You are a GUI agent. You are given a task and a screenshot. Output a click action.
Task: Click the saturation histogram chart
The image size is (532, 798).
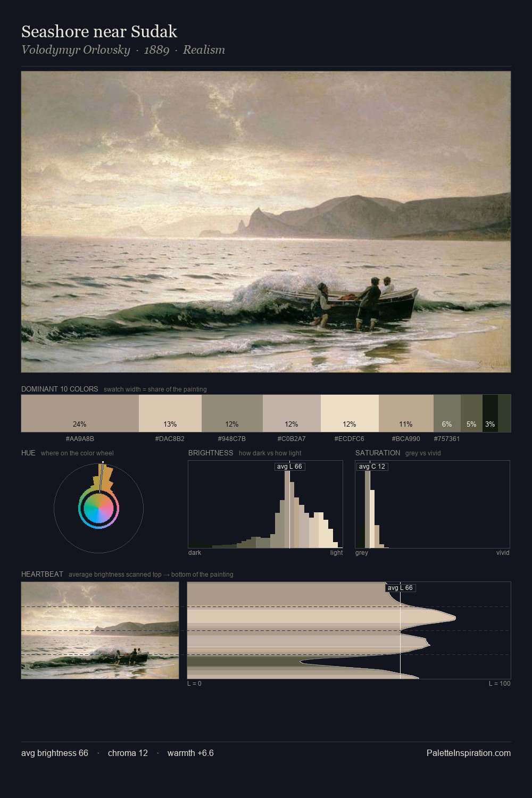click(433, 504)
